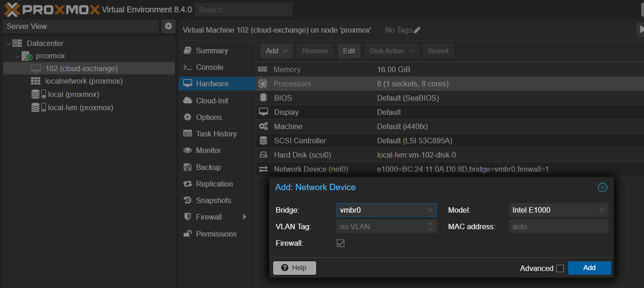644x288 pixels.
Task: Click the Network Device arrows icon
Action: click(x=263, y=169)
